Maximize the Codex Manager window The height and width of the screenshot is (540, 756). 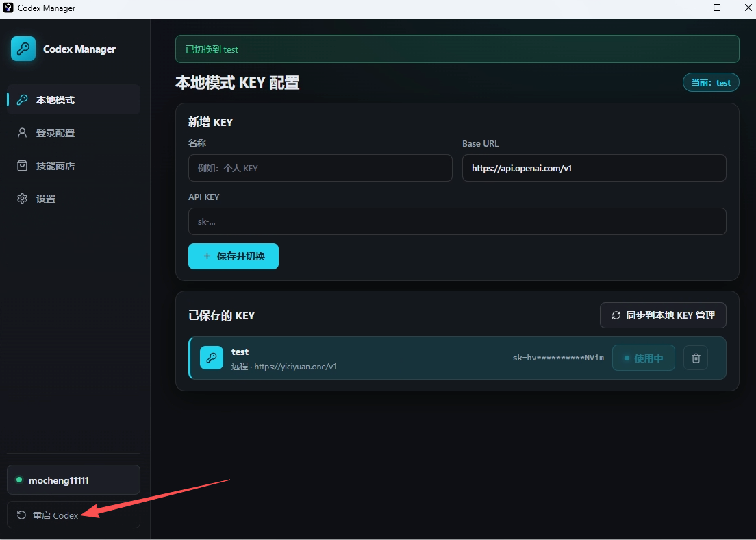click(717, 8)
